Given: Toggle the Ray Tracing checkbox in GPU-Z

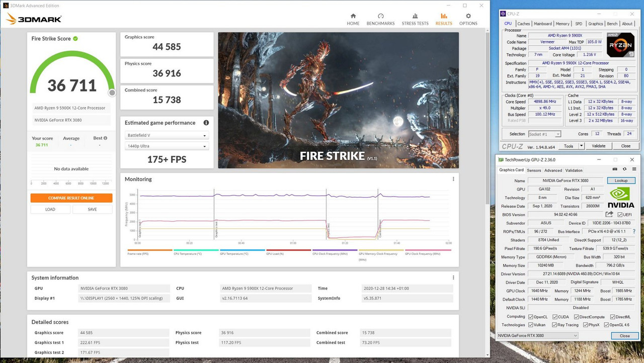Looking at the screenshot, I should pyautogui.click(x=554, y=325).
